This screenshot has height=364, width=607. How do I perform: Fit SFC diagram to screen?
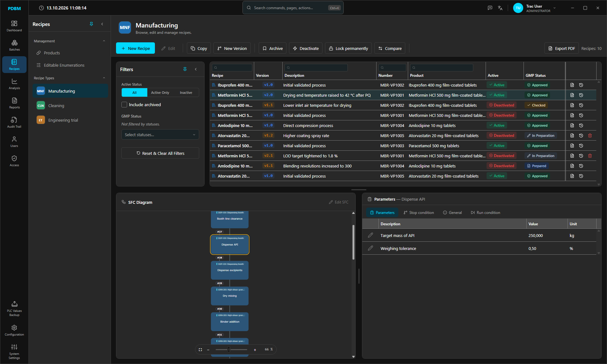(200, 349)
